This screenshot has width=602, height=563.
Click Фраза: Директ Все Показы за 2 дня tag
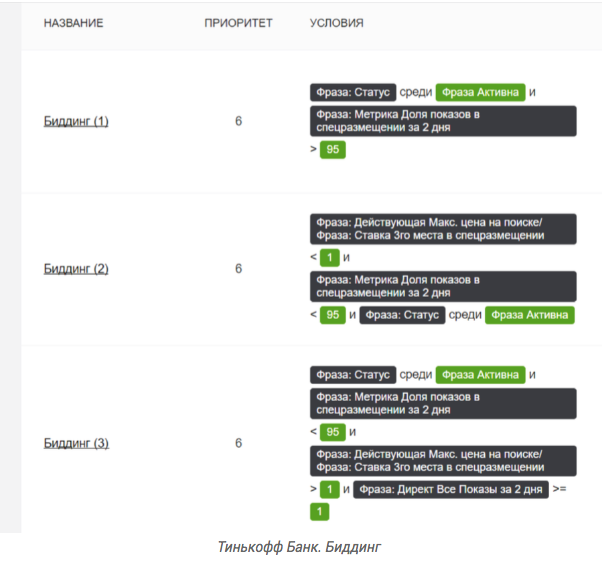pyautogui.click(x=451, y=489)
